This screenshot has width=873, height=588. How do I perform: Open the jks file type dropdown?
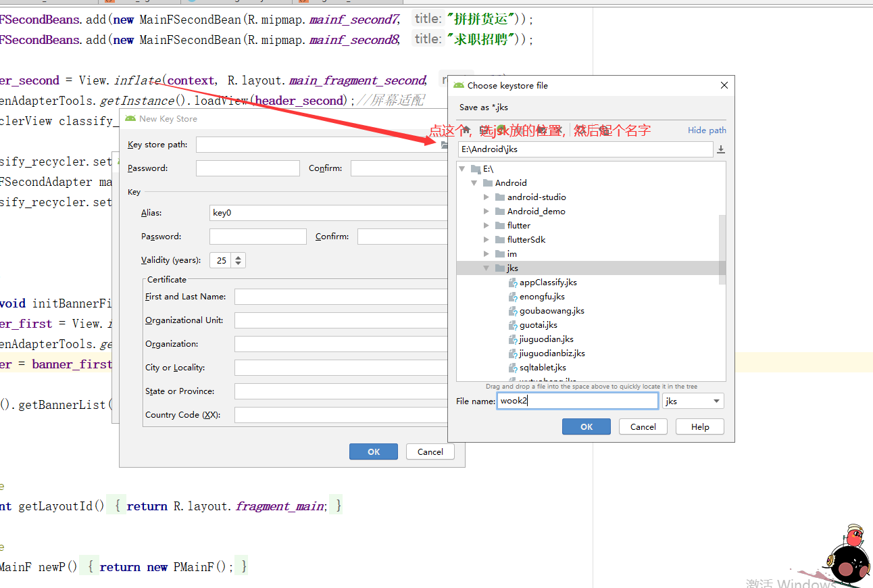[x=693, y=401]
